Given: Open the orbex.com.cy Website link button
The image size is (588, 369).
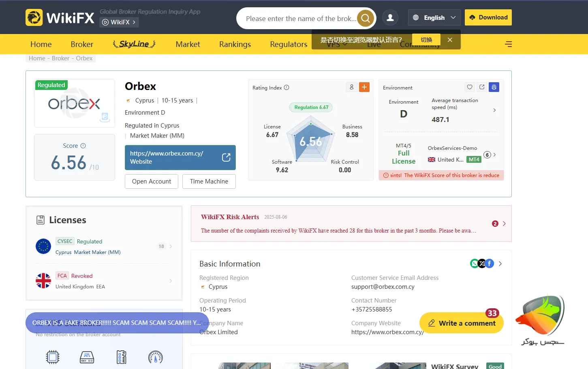Looking at the screenshot, I should pos(180,158).
